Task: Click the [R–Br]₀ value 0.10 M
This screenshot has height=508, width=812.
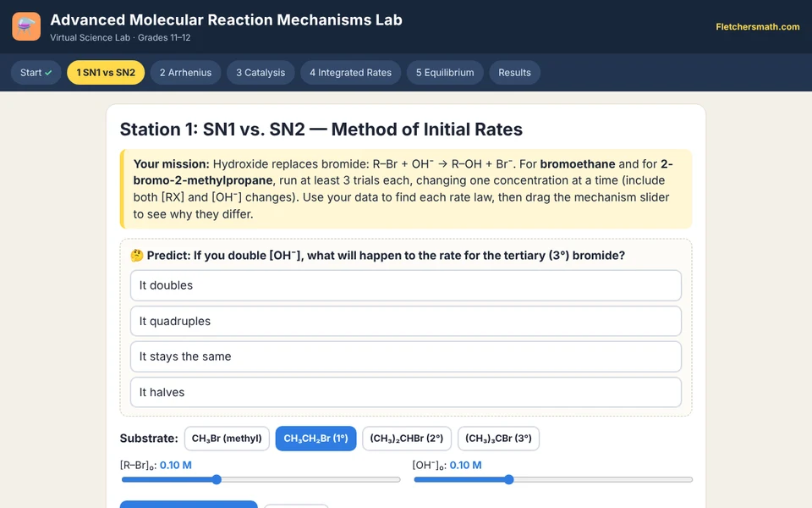Action: click(x=176, y=466)
